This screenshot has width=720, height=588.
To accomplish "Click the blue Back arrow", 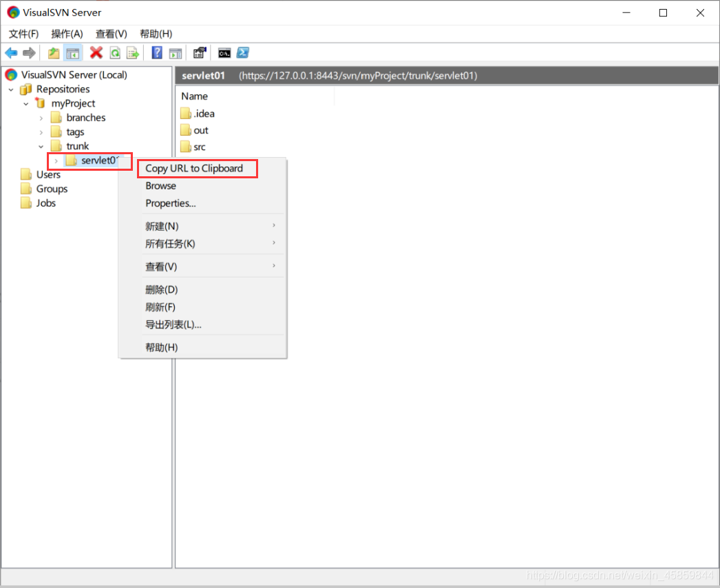I will [x=11, y=53].
